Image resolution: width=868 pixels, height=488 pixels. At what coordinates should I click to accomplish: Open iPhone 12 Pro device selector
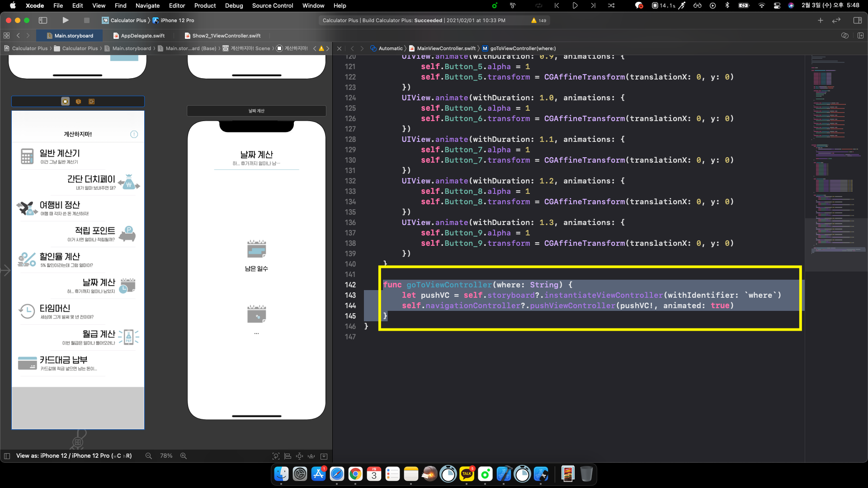[177, 20]
